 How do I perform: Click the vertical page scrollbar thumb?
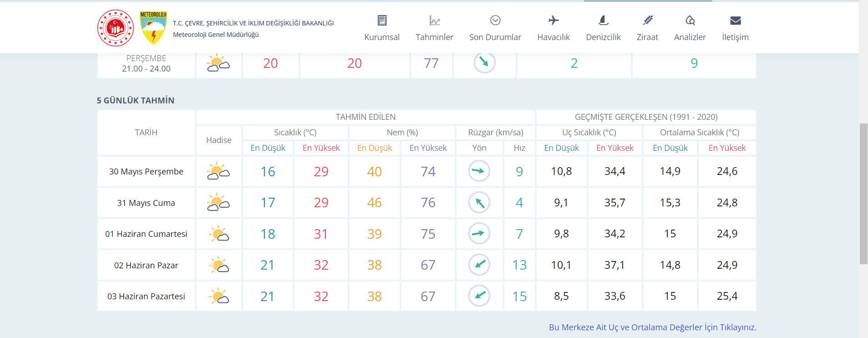[x=863, y=194]
